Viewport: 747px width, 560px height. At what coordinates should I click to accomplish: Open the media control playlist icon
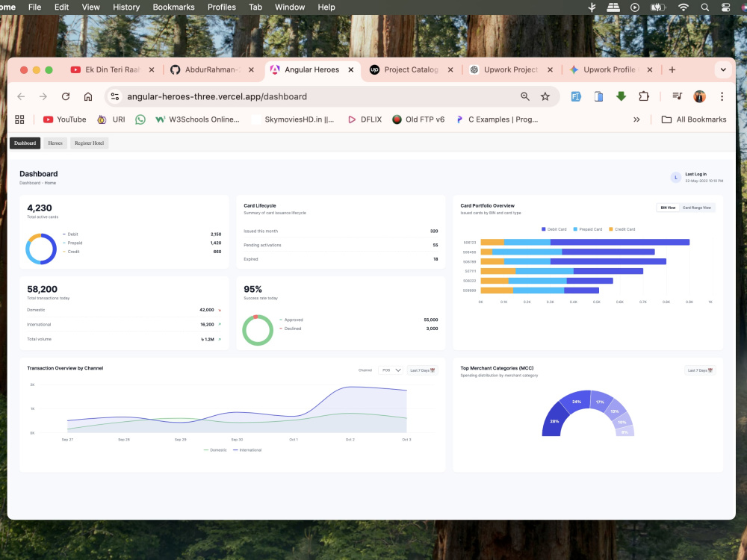click(x=677, y=96)
